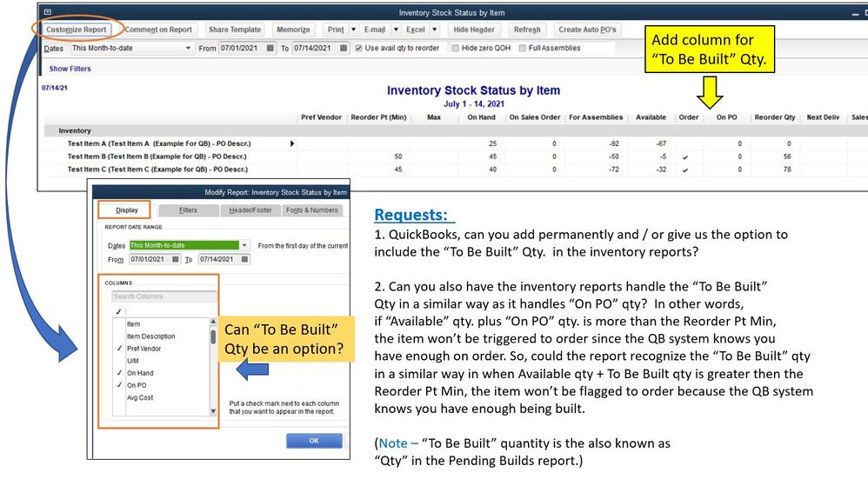Click the On PO column header

tap(726, 117)
